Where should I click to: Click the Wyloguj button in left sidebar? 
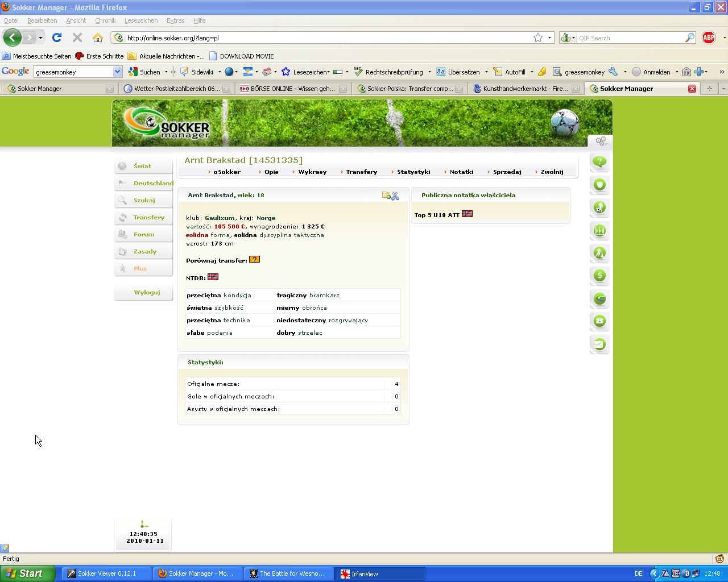tap(147, 292)
